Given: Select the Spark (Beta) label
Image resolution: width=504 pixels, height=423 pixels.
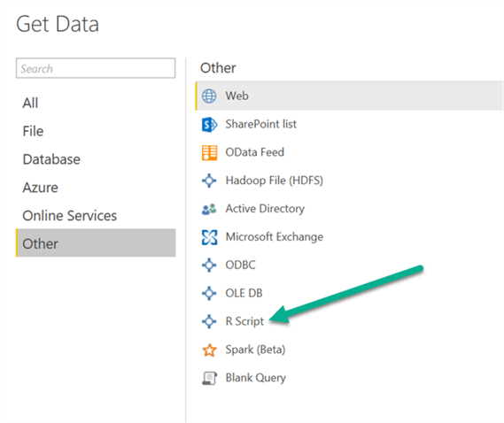Looking at the screenshot, I should pos(255,350).
